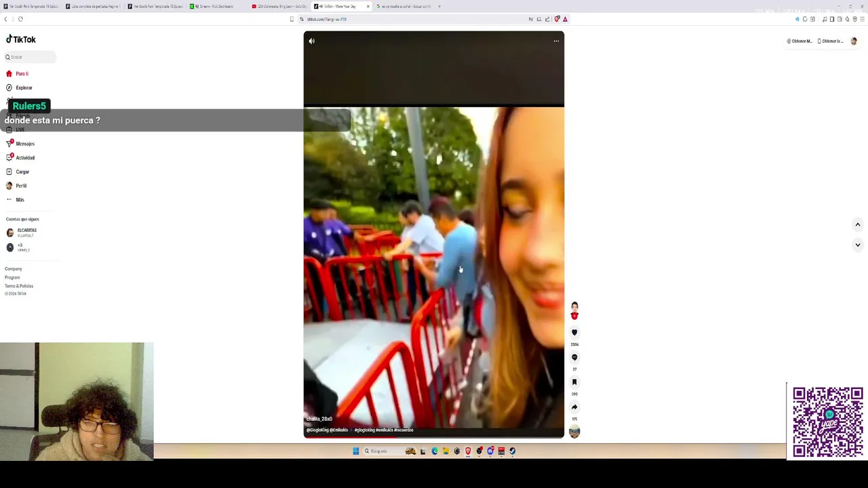Open the Windows Start menu
Image resolution: width=868 pixels, height=488 pixels.
coord(355,451)
